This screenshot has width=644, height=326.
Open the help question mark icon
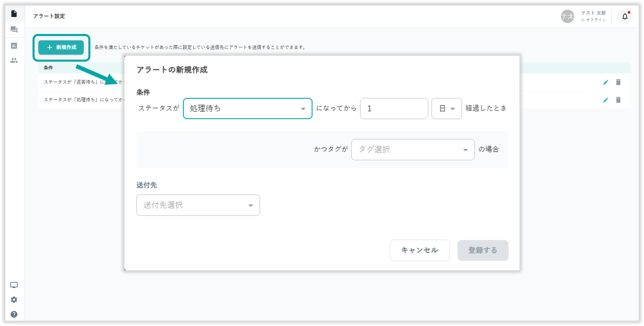(x=14, y=314)
